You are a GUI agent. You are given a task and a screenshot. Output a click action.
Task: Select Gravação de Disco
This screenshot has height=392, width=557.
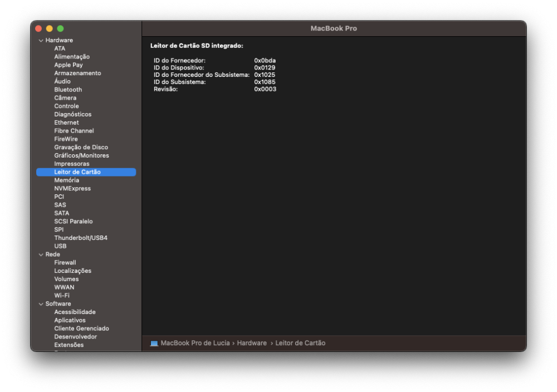tap(81, 148)
